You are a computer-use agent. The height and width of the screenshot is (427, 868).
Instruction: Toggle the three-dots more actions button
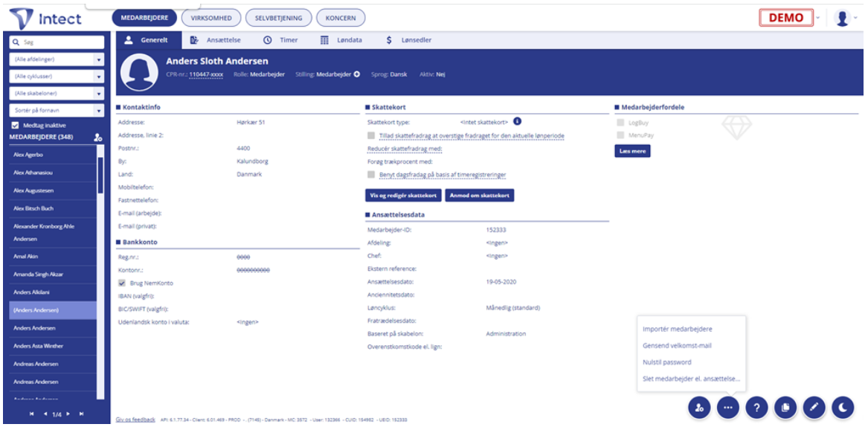coord(728,408)
